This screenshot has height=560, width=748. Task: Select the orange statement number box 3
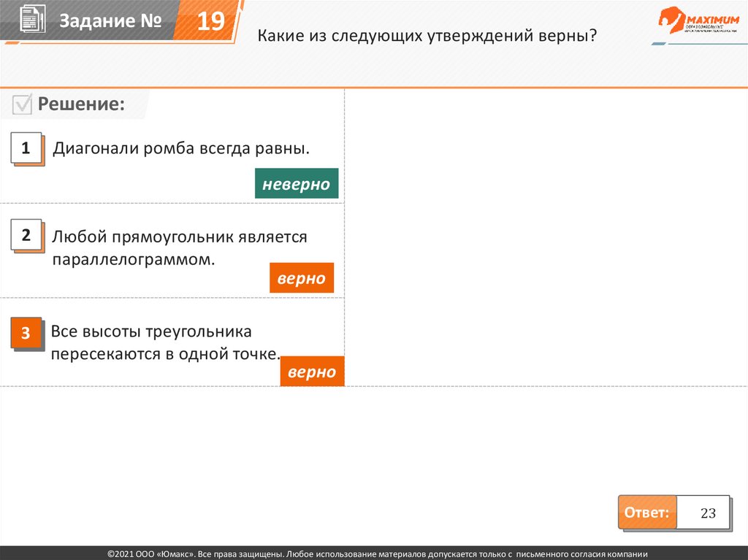tap(27, 334)
